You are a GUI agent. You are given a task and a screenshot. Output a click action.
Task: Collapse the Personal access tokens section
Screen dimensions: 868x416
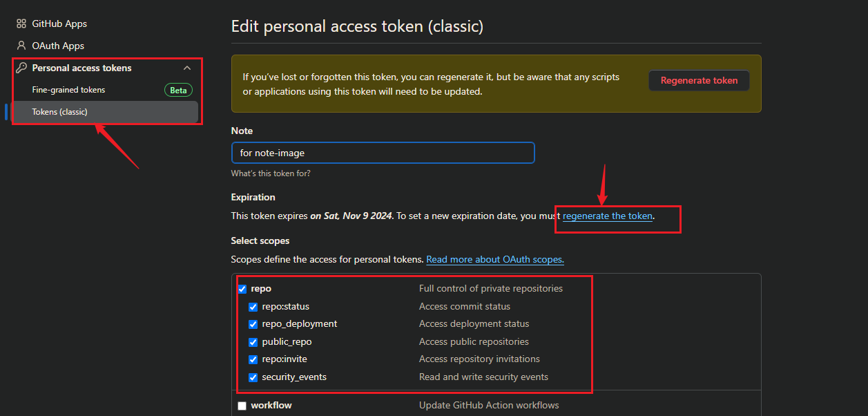pyautogui.click(x=186, y=68)
